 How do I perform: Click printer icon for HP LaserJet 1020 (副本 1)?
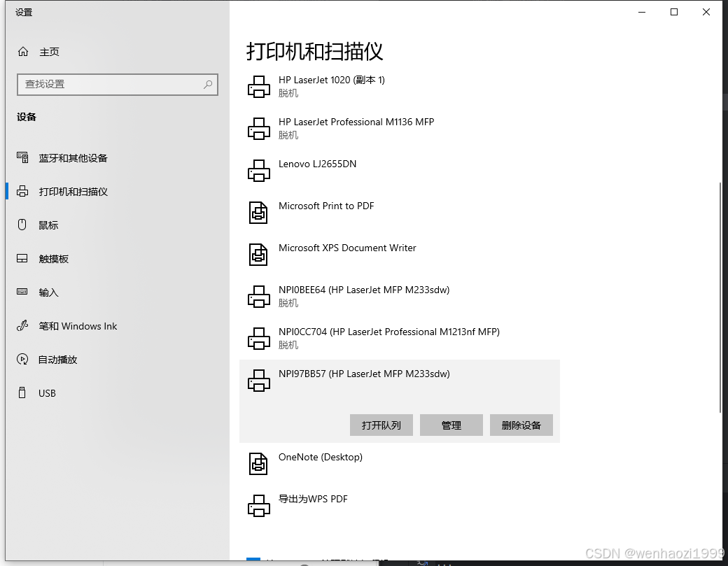(258, 87)
